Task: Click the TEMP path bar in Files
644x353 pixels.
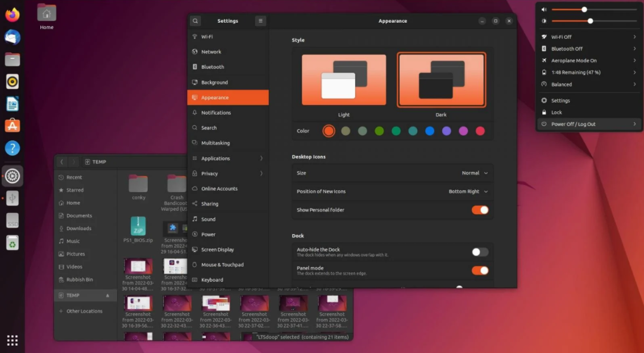Action: pyautogui.click(x=135, y=162)
